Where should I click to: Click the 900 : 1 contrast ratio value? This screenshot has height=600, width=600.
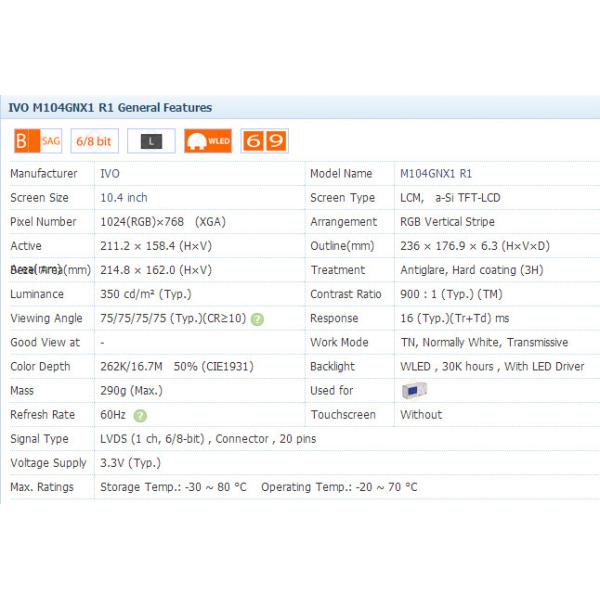[x=449, y=294]
